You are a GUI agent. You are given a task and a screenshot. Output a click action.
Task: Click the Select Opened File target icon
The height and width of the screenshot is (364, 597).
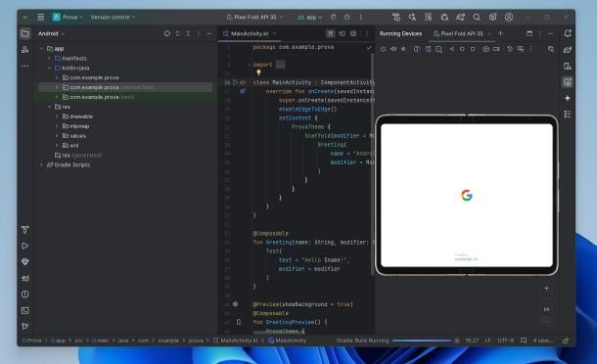click(x=167, y=34)
